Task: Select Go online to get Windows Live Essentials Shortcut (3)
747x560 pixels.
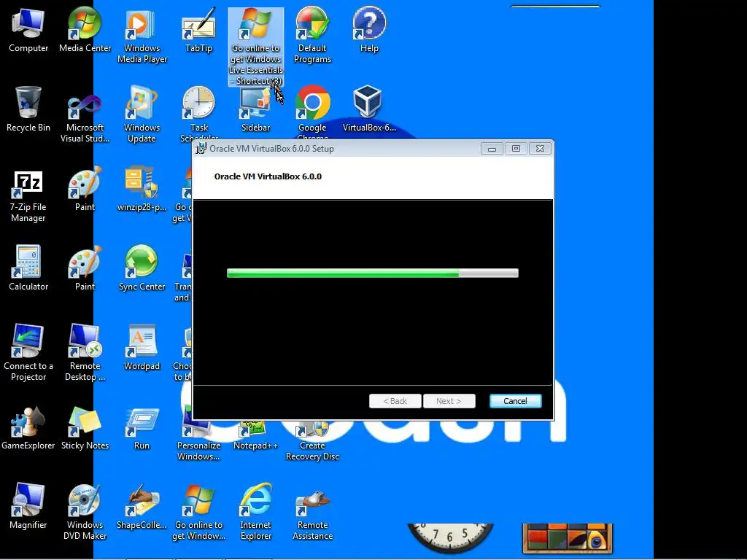Action: [256, 46]
